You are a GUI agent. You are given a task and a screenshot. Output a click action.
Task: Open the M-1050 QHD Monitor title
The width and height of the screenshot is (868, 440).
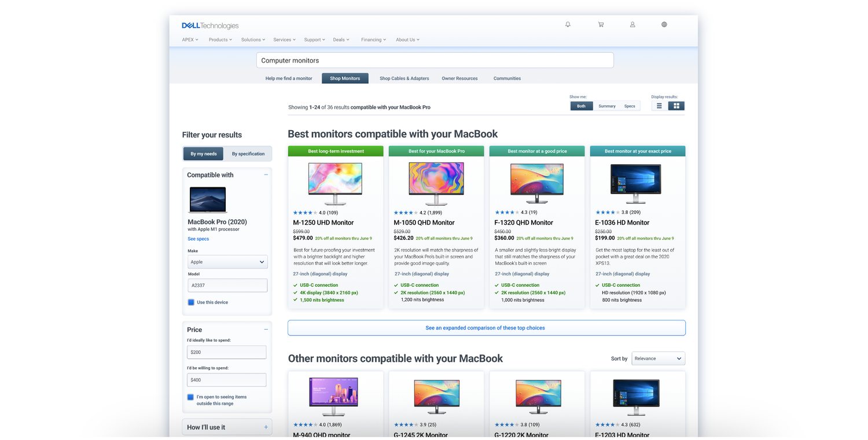424,223
